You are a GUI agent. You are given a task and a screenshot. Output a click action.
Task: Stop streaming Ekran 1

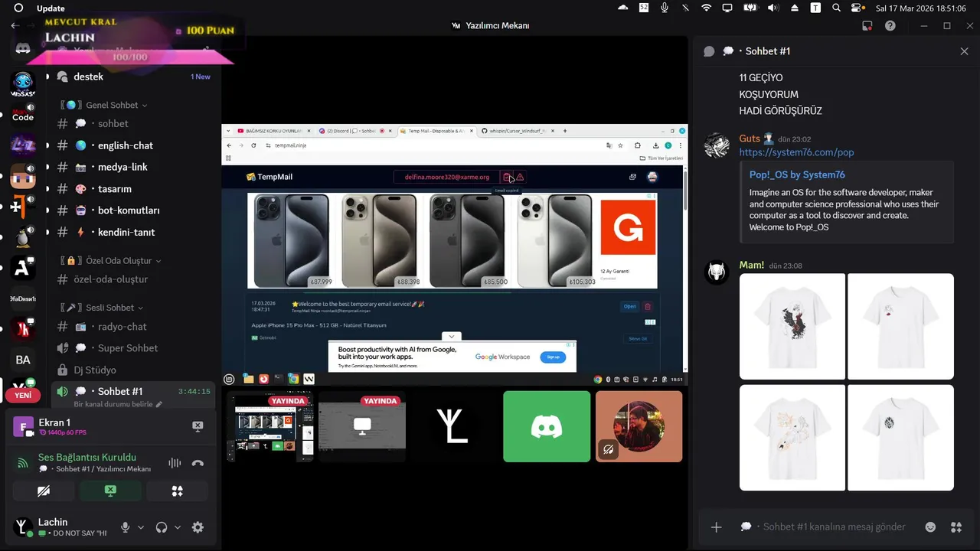click(198, 426)
